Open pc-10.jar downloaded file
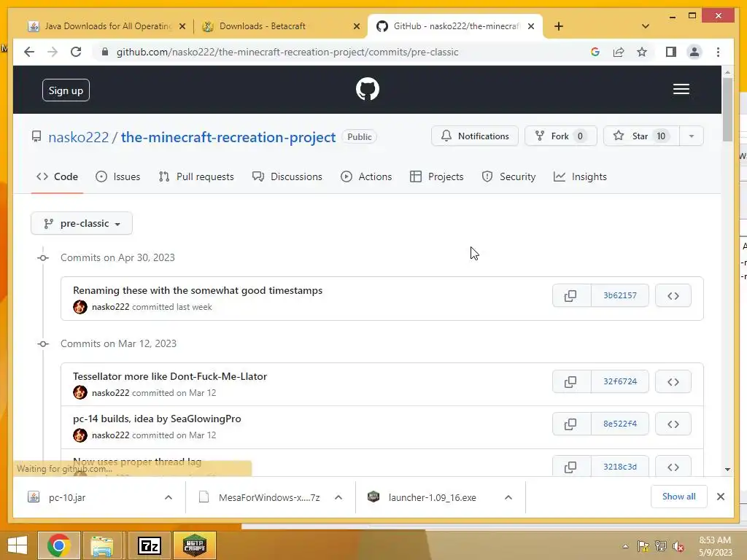Viewport: 747px width, 560px height. click(67, 497)
